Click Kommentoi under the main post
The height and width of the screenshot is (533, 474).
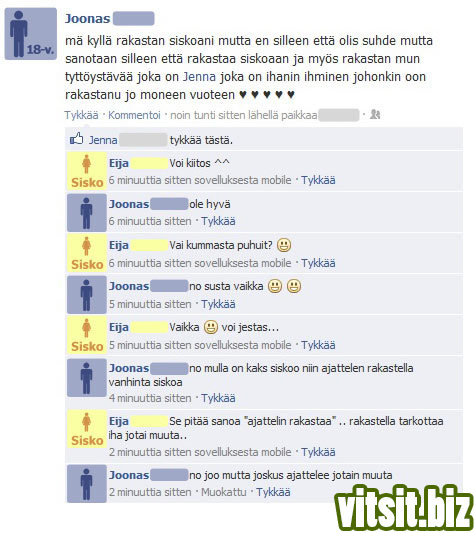134,115
